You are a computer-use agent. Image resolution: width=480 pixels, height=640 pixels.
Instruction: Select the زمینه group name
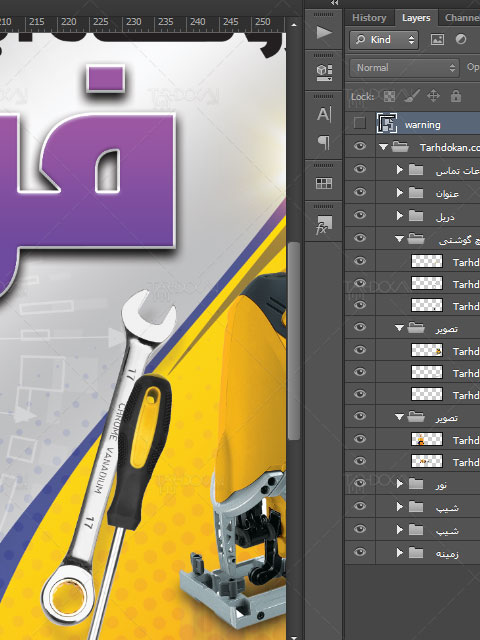[447, 553]
